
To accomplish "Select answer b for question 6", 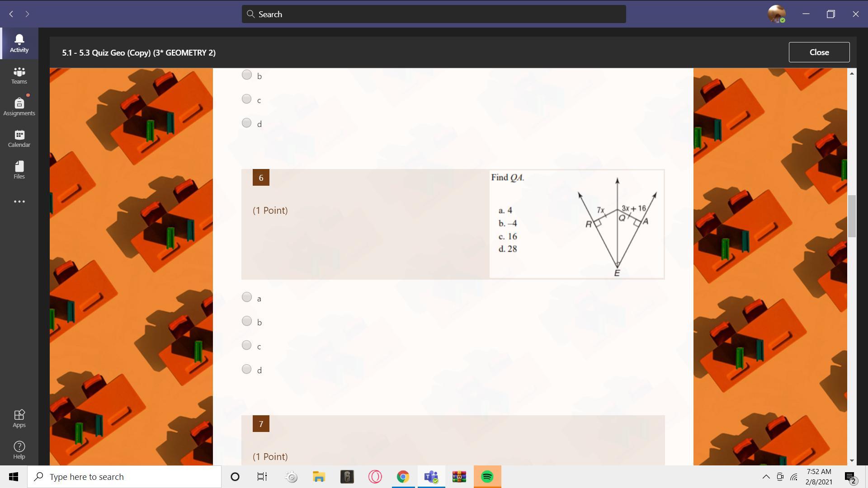I will pyautogui.click(x=246, y=321).
